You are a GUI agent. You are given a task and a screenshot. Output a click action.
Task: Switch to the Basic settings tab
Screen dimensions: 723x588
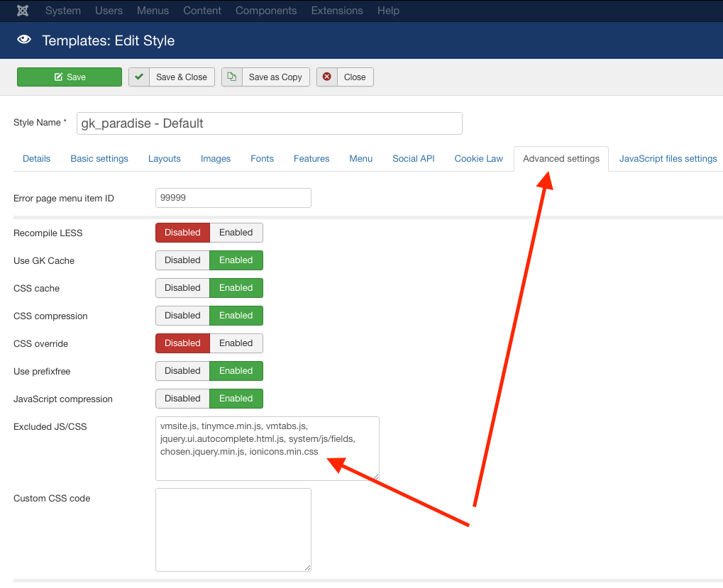tap(99, 158)
